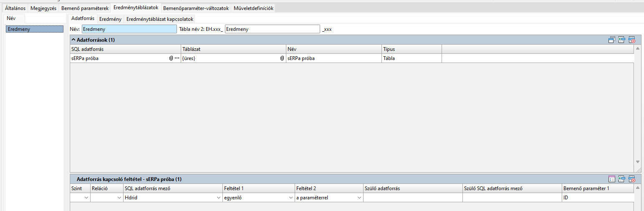Image resolution: width=644 pixels, height=211 pixels.
Task: Delete the selected row in the kapcsoló feltétel grid
Action: coord(632,179)
